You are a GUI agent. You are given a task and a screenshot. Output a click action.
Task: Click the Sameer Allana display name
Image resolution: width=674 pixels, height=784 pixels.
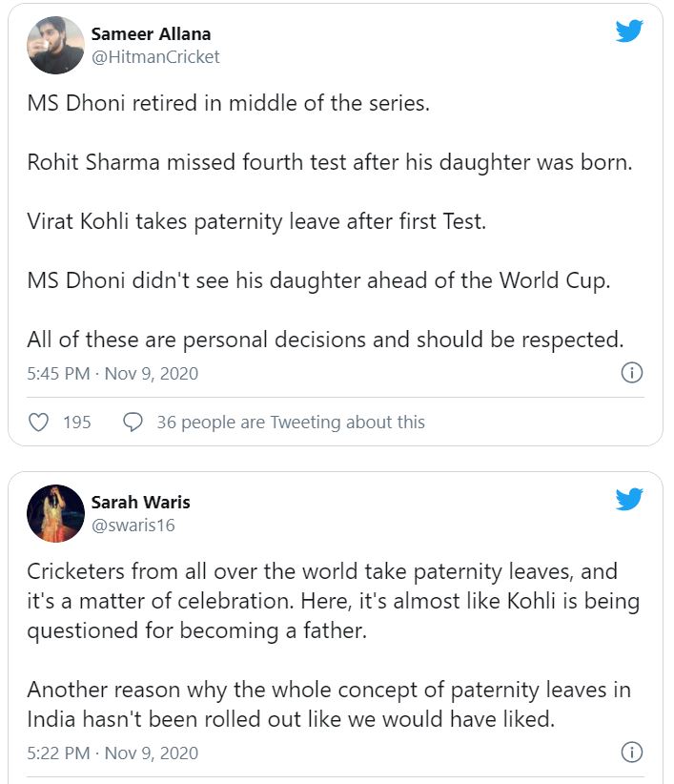(x=151, y=34)
